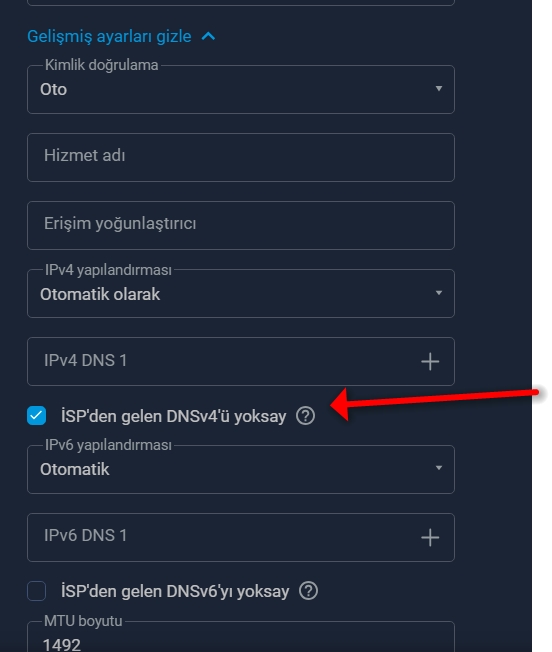552x652 pixels.
Task: Enable İSP'den gelen DNSv6'yı yoksay checkbox
Action: pos(37,590)
